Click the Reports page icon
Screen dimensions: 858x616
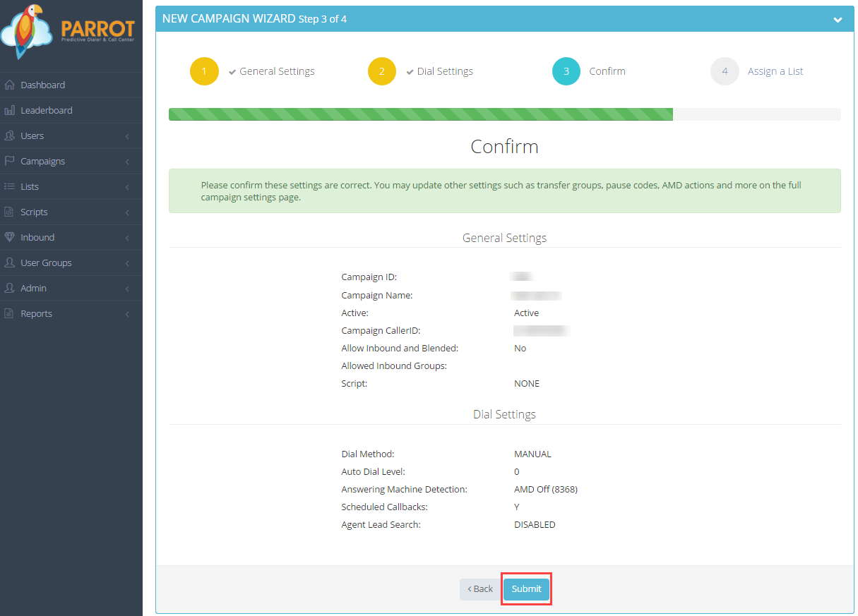point(10,313)
